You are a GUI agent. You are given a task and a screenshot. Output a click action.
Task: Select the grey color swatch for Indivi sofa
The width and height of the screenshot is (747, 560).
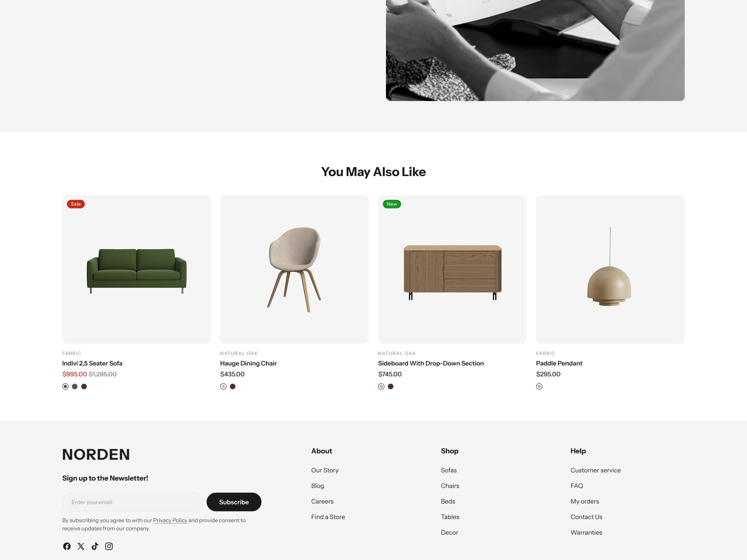click(75, 387)
